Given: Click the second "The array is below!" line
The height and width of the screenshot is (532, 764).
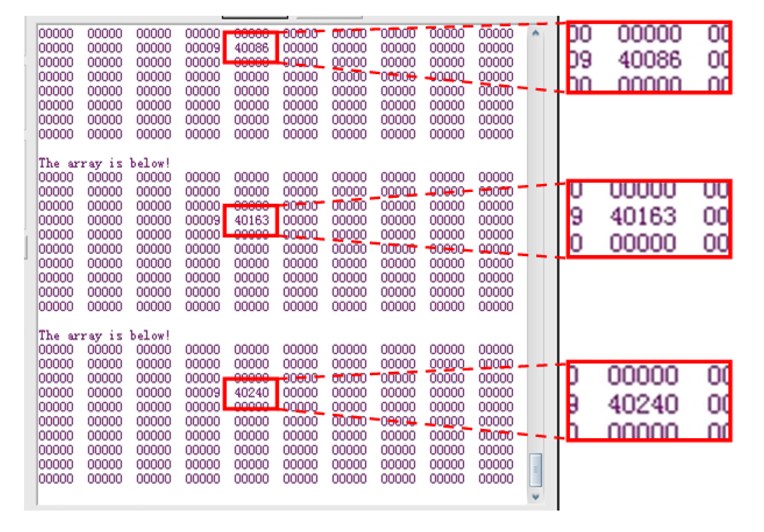Looking at the screenshot, I should 104,336.
